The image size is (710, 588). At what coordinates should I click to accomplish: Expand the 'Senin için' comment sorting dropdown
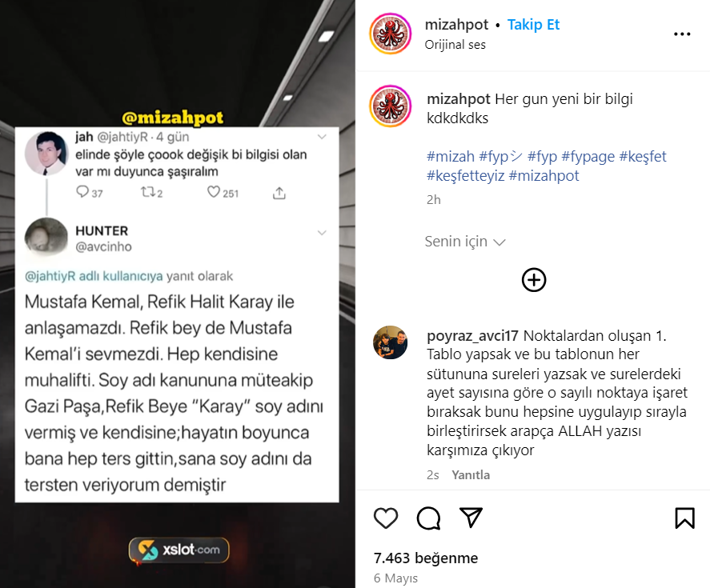(x=465, y=242)
